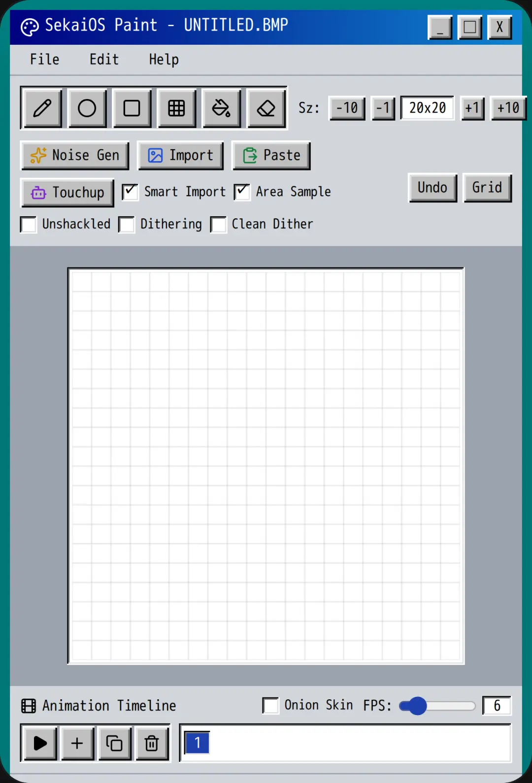Delete the current frame
Screen dimensions: 532x783
(152, 743)
